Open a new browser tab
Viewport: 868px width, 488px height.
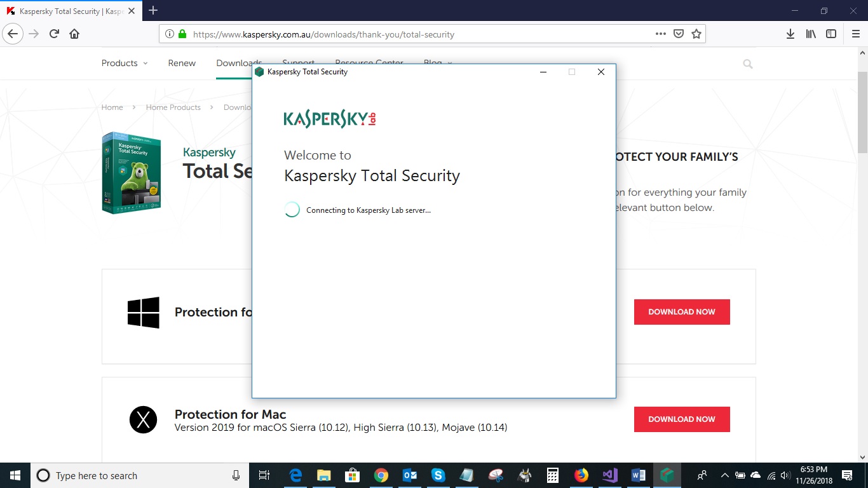pos(153,10)
